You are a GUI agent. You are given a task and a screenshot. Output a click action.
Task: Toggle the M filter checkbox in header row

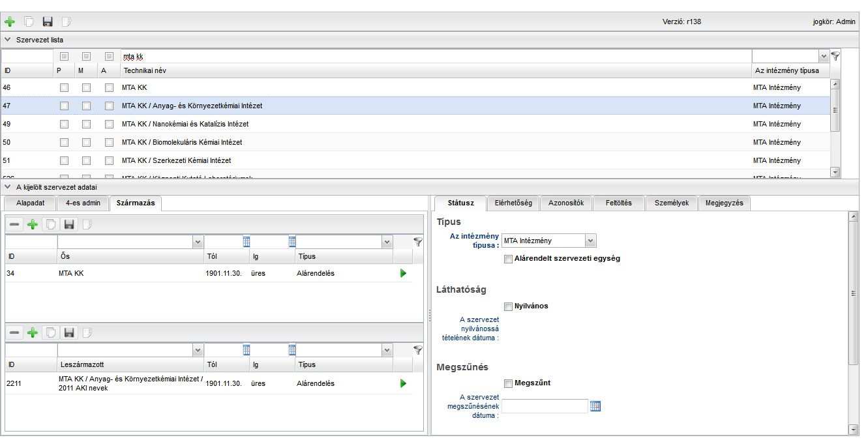pos(86,57)
